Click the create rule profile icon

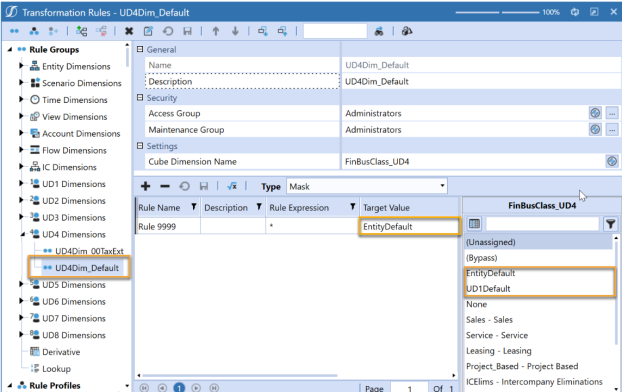34,31
